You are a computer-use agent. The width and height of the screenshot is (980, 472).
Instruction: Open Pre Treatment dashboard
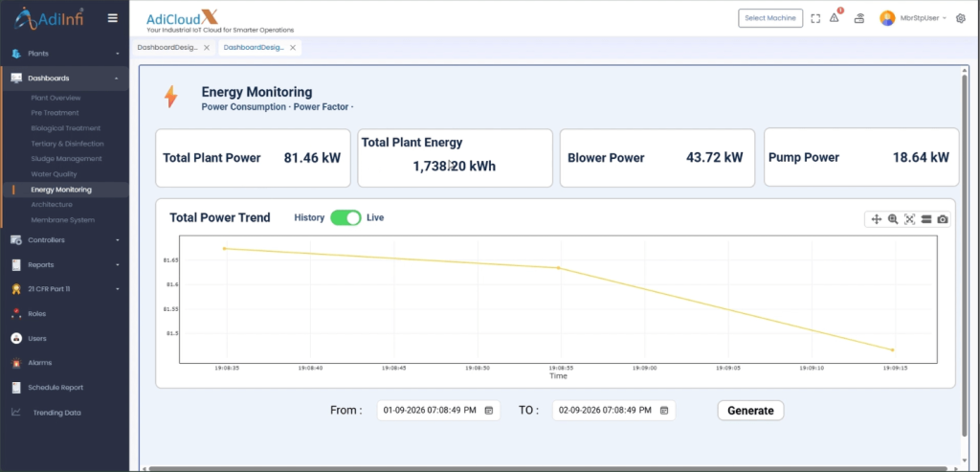click(x=55, y=113)
